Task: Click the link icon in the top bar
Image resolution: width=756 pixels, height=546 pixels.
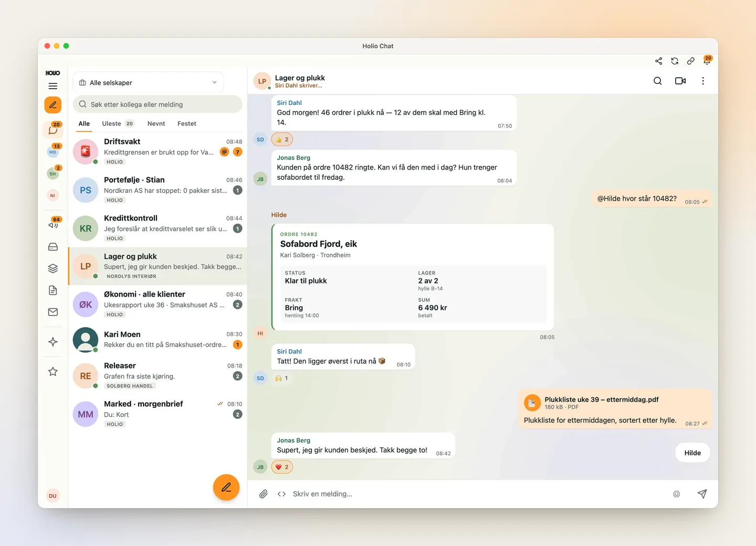Action: click(691, 61)
